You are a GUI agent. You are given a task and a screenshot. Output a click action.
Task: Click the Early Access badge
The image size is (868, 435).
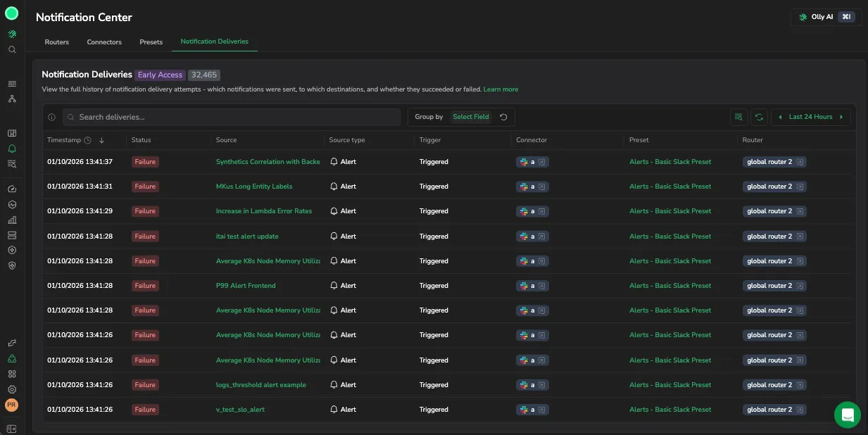pyautogui.click(x=160, y=75)
